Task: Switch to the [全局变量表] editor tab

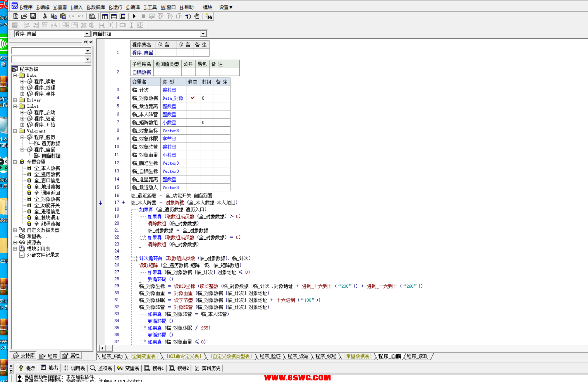Action: point(144,356)
